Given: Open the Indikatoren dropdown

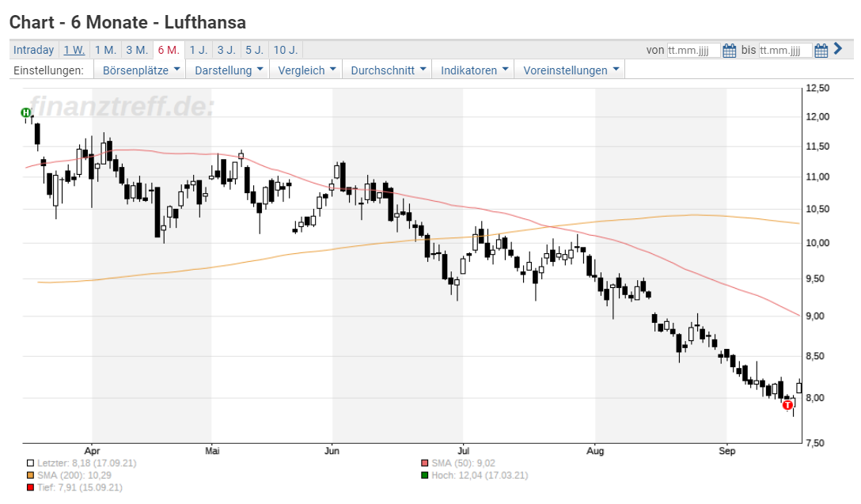Looking at the screenshot, I should 474,70.
